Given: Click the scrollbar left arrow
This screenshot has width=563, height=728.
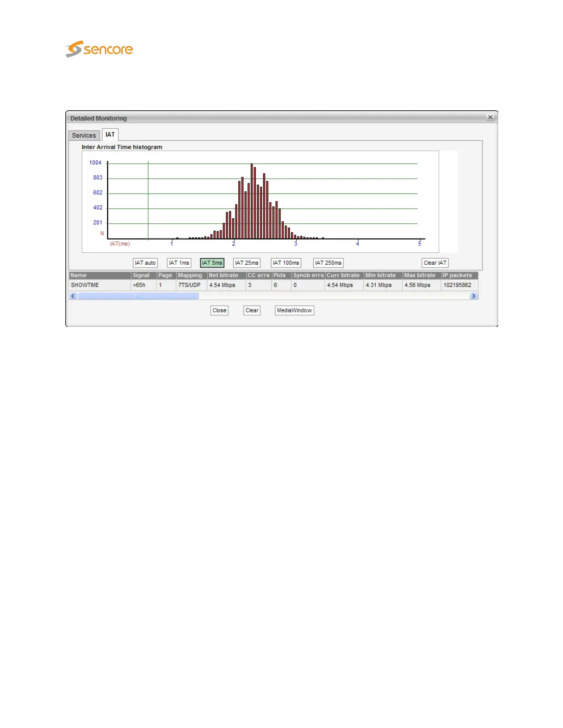Looking at the screenshot, I should point(73,296).
